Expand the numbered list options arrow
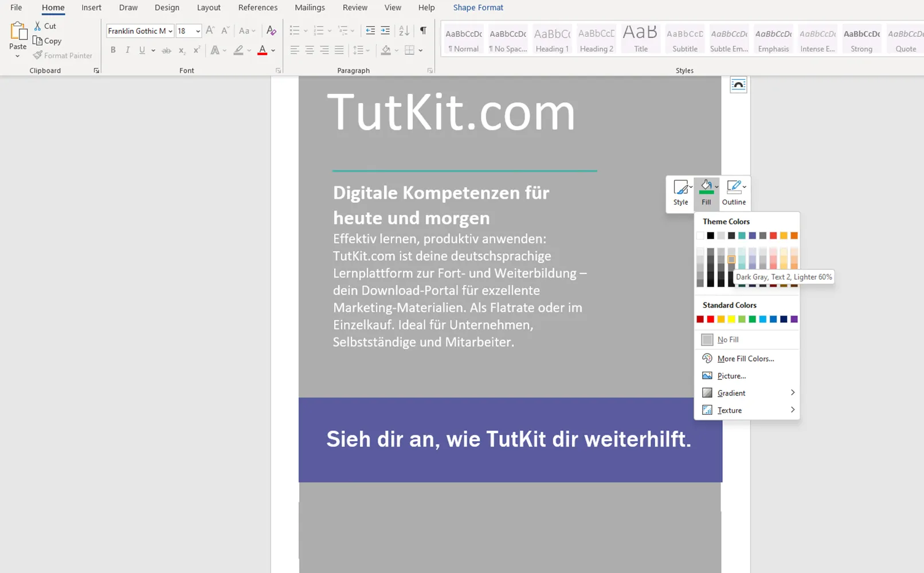 tap(330, 31)
